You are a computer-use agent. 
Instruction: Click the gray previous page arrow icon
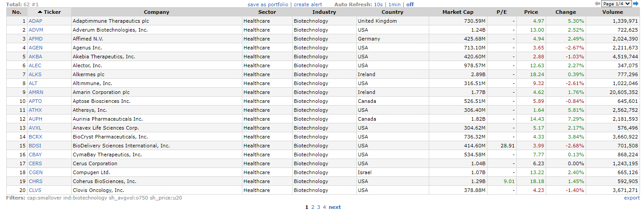coord(597,4)
